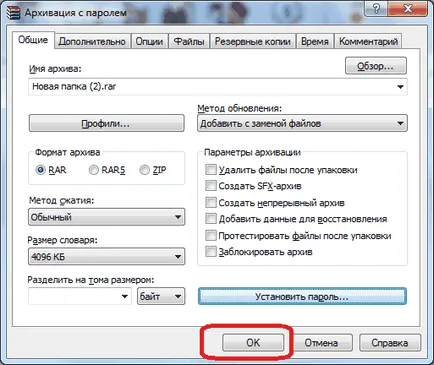The image size is (434, 365).
Task: Open the Размер словаря dropdown 4096 КБ
Action: pyautogui.click(x=106, y=257)
